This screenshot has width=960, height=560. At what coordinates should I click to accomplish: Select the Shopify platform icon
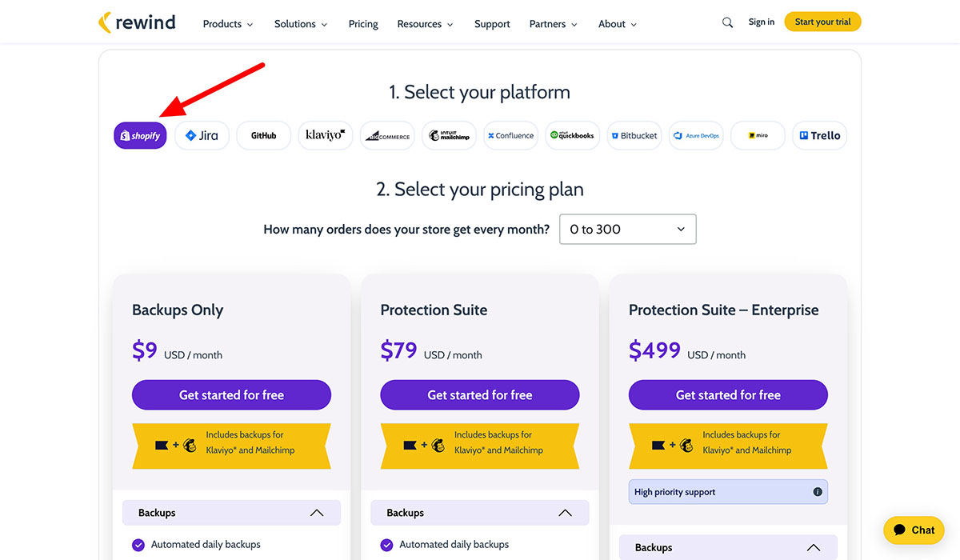point(139,135)
